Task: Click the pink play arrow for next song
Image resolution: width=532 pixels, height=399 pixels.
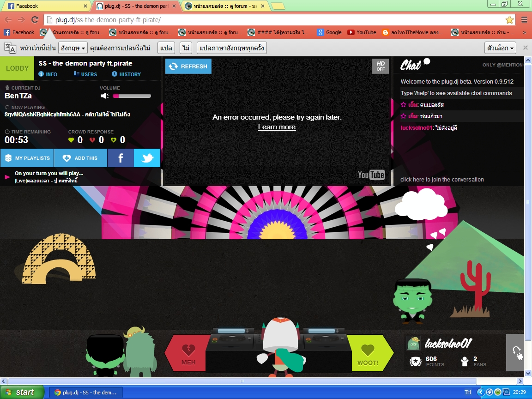Action: 7,177
